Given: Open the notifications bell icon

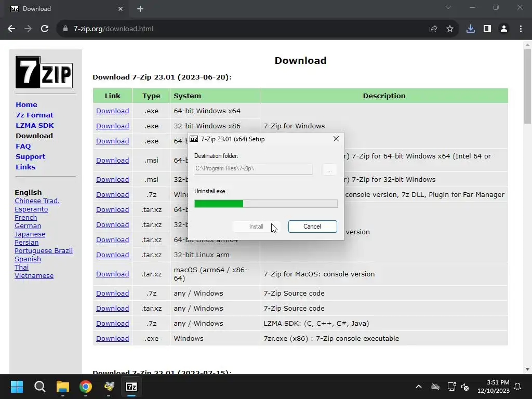Looking at the screenshot, I should (x=518, y=387).
